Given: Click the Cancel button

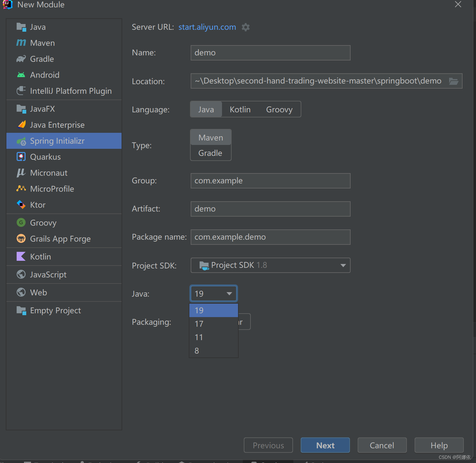Looking at the screenshot, I should pos(382,445).
